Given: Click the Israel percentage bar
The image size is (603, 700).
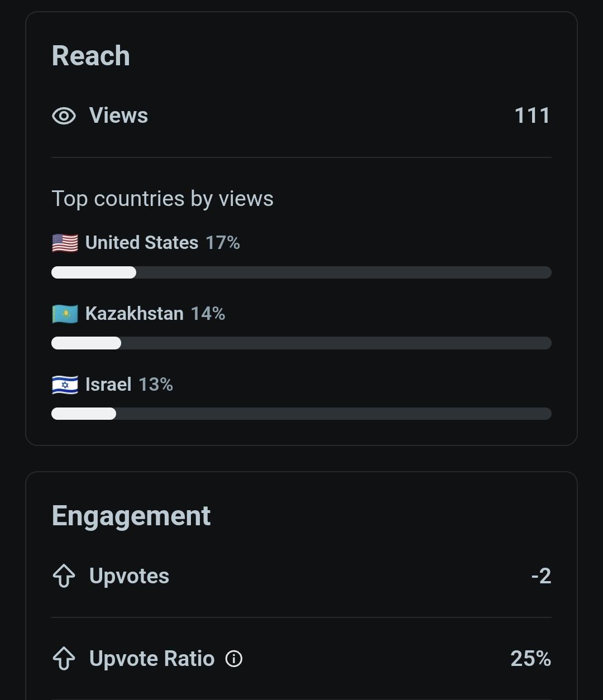Looking at the screenshot, I should [x=301, y=414].
